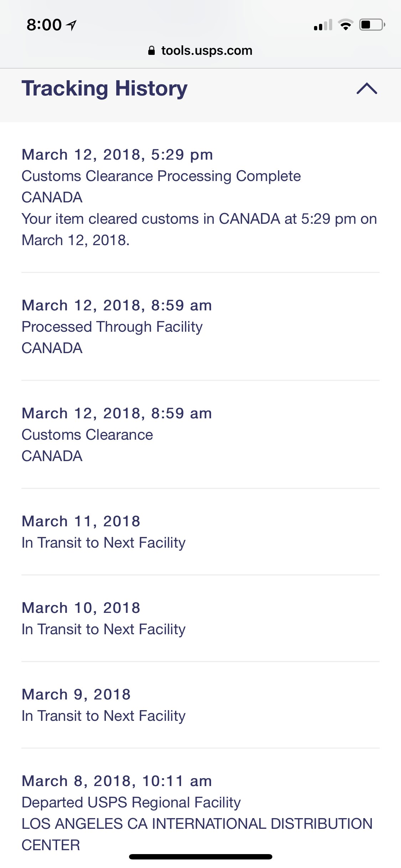
Task: Tap the tools.usps.com address bar
Action: pyautogui.click(x=206, y=51)
